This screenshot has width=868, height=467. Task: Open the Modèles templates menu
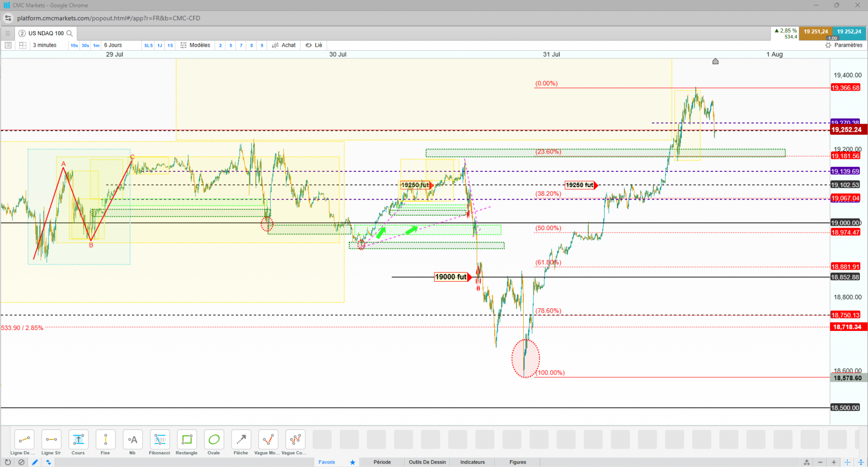(195, 45)
